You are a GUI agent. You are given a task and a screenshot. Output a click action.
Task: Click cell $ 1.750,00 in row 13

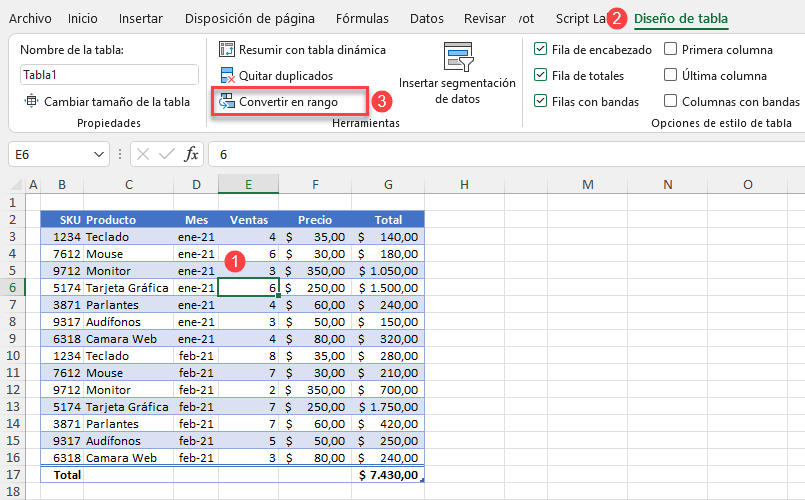pyautogui.click(x=388, y=407)
